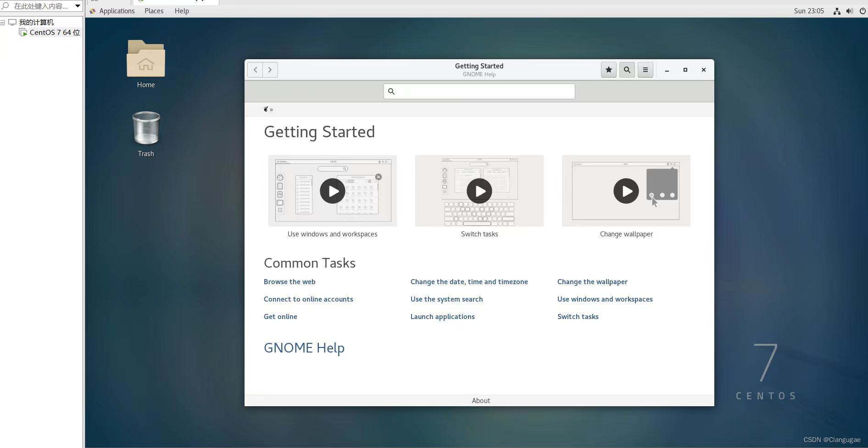
Task: Open the 'Change the wallpaper' link
Action: (592, 282)
